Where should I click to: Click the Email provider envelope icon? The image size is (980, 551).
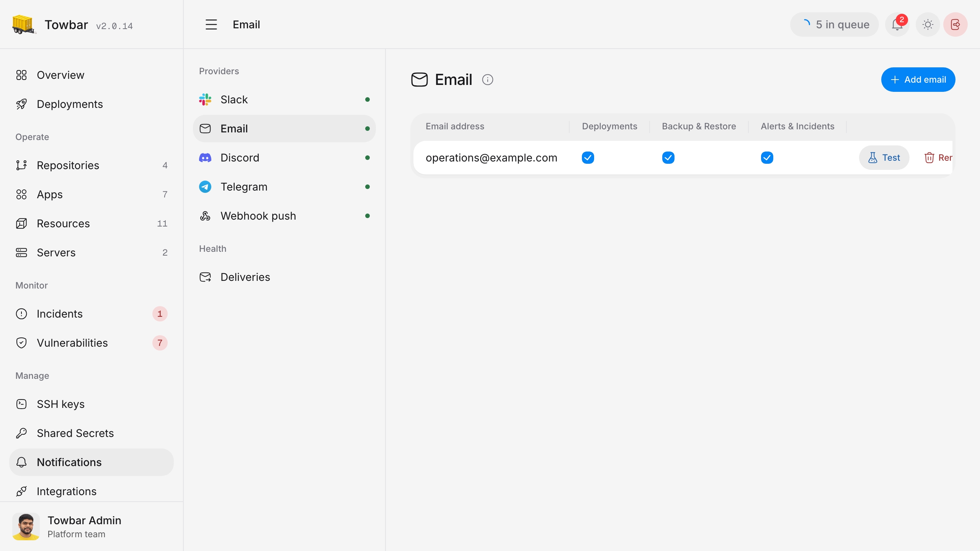(x=205, y=129)
